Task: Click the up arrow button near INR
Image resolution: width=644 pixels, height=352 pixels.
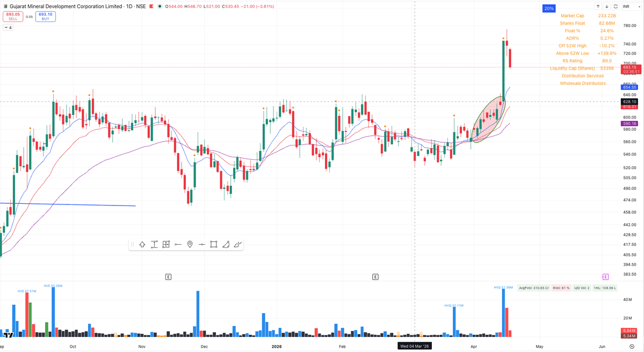Action: [598, 6]
